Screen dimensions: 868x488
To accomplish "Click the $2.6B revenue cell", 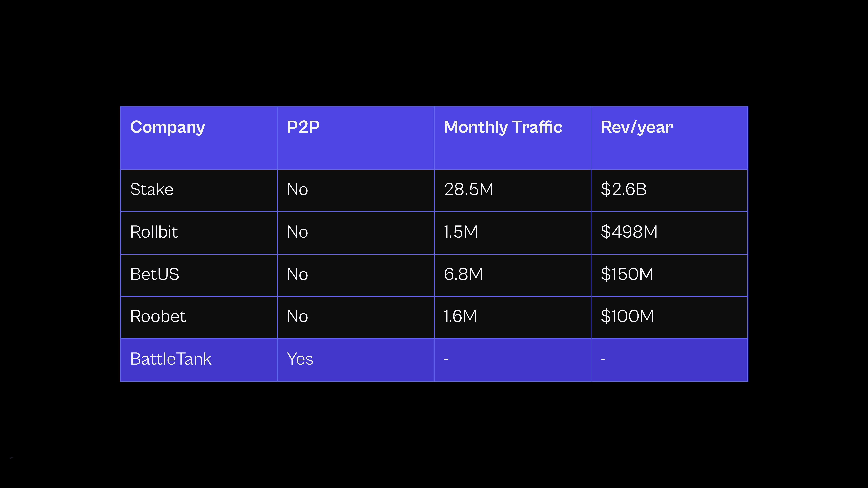I will click(623, 190).
